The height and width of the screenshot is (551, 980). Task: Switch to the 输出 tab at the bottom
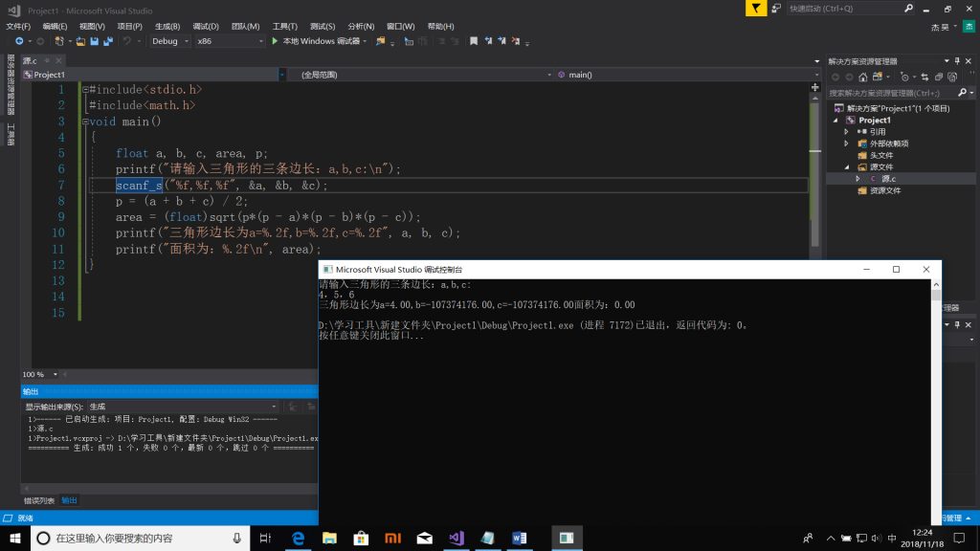69,500
